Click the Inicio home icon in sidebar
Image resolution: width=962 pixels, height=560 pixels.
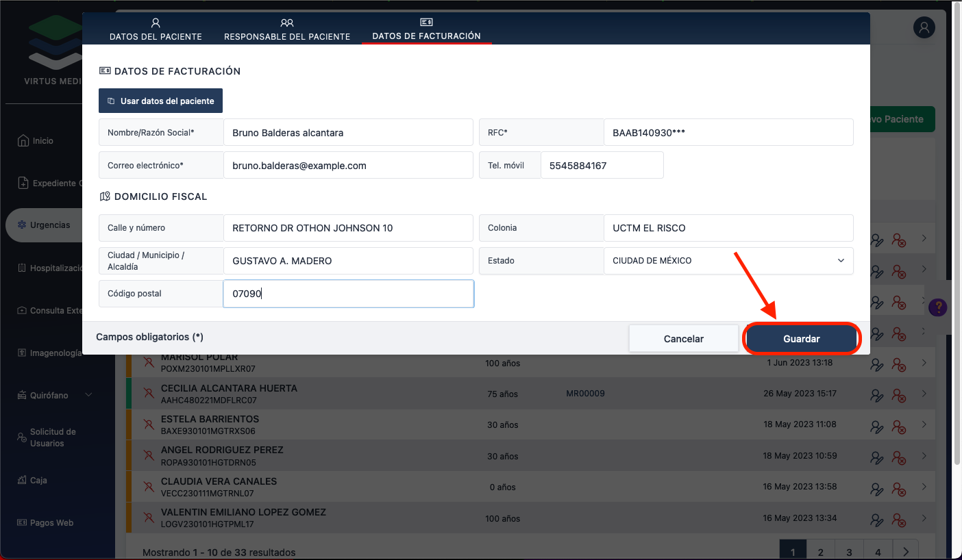tap(23, 140)
